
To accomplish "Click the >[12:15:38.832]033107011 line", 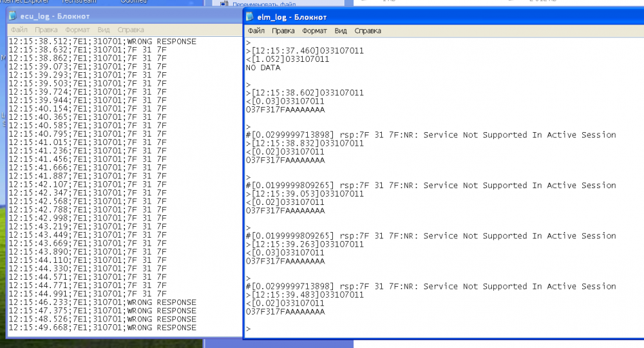I will [305, 143].
